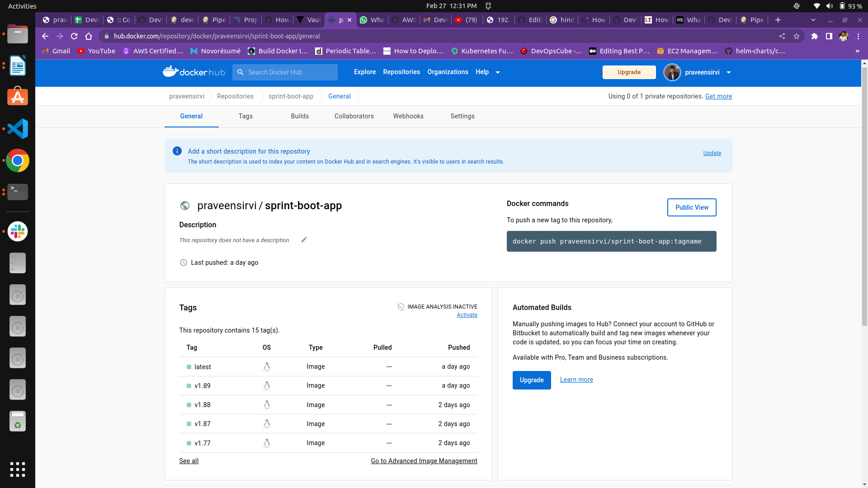The image size is (868, 488).
Task: Open LibreOffice Writer from the dock
Action: [x=18, y=66]
